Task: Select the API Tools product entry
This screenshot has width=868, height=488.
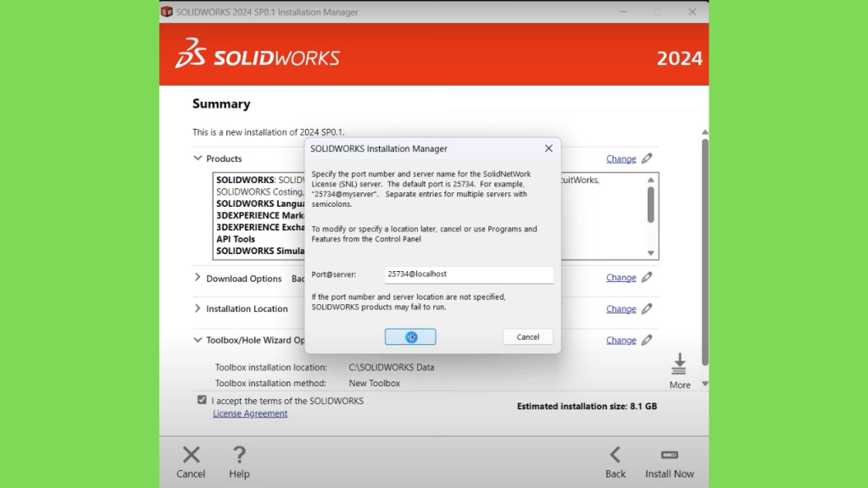Action: (236, 239)
